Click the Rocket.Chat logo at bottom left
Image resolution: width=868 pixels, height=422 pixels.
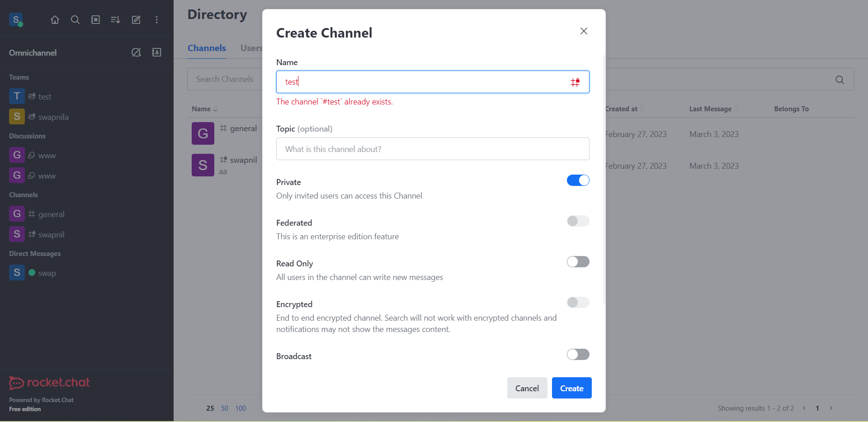point(49,382)
